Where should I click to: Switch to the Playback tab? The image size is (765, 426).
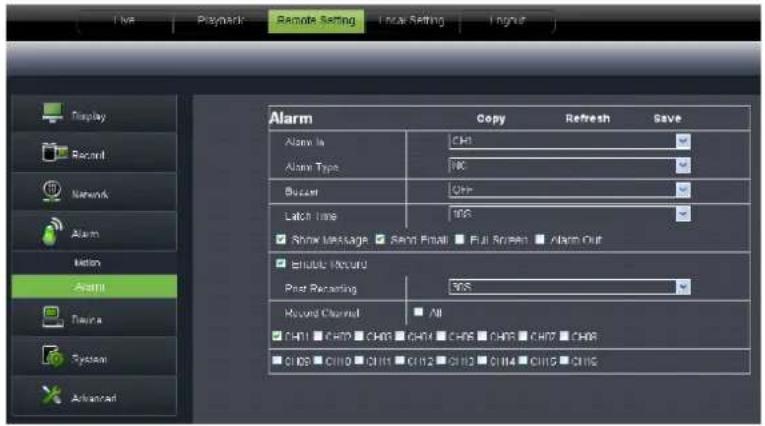(221, 20)
